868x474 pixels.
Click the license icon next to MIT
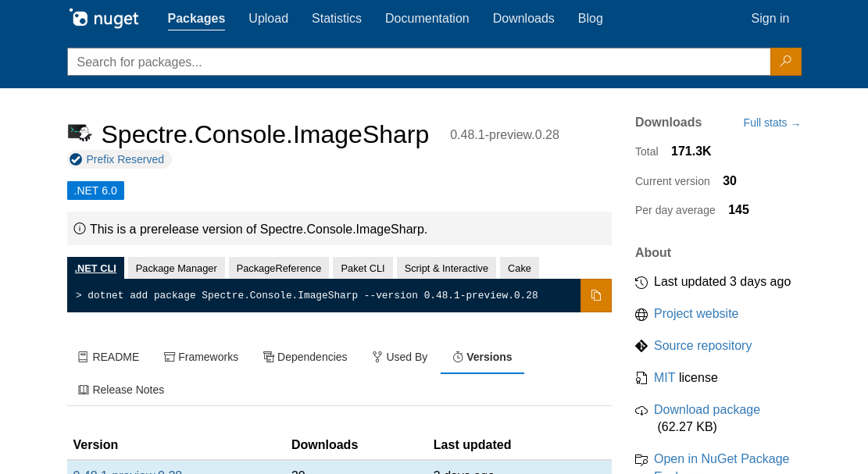pos(641,378)
